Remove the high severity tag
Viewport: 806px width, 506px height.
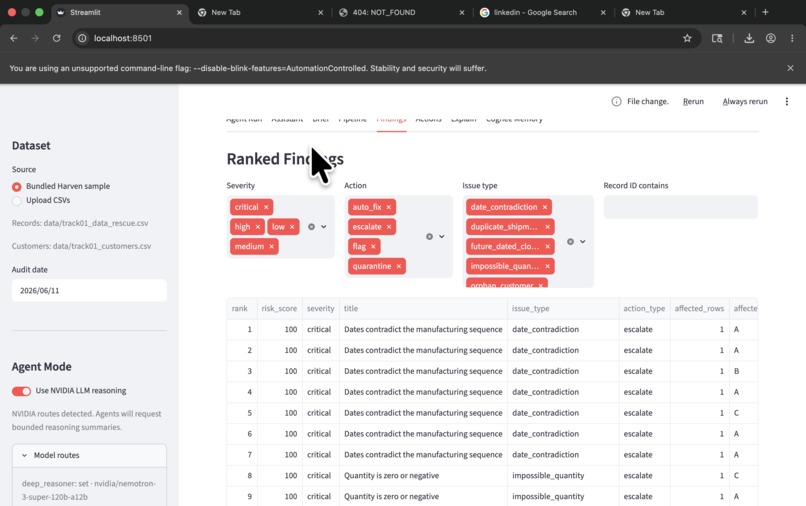[x=258, y=227]
